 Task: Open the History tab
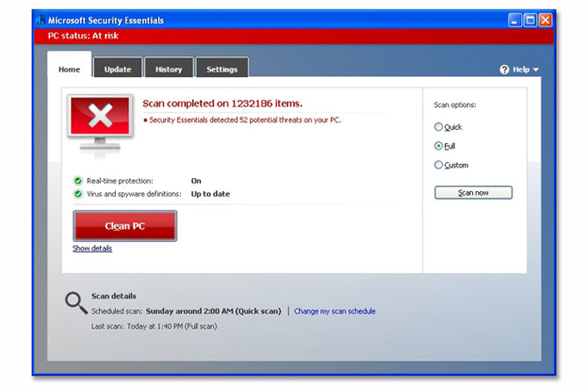[x=169, y=68]
